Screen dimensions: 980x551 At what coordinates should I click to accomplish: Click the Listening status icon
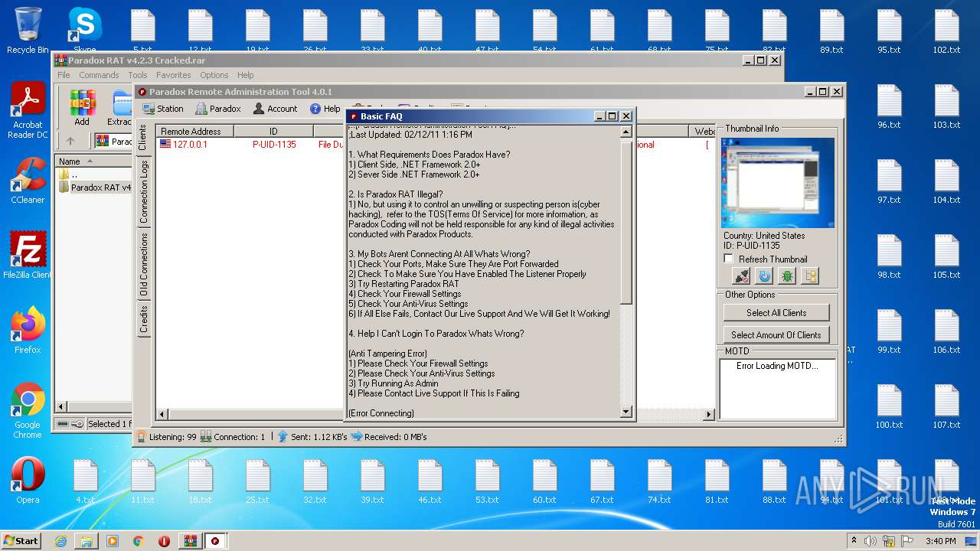(142, 437)
